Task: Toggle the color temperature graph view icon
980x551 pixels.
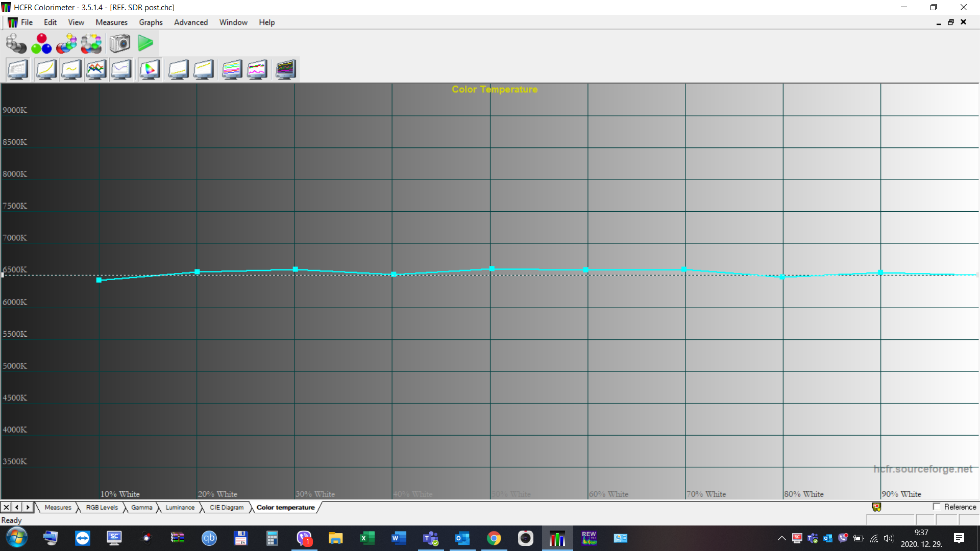Action: 121,69
